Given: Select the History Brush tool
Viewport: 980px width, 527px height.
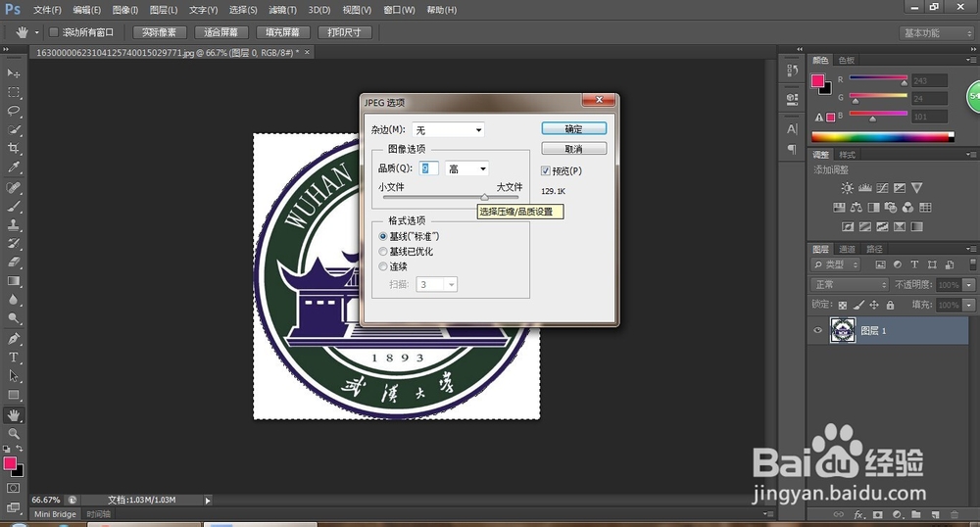Looking at the screenshot, I should (x=13, y=244).
